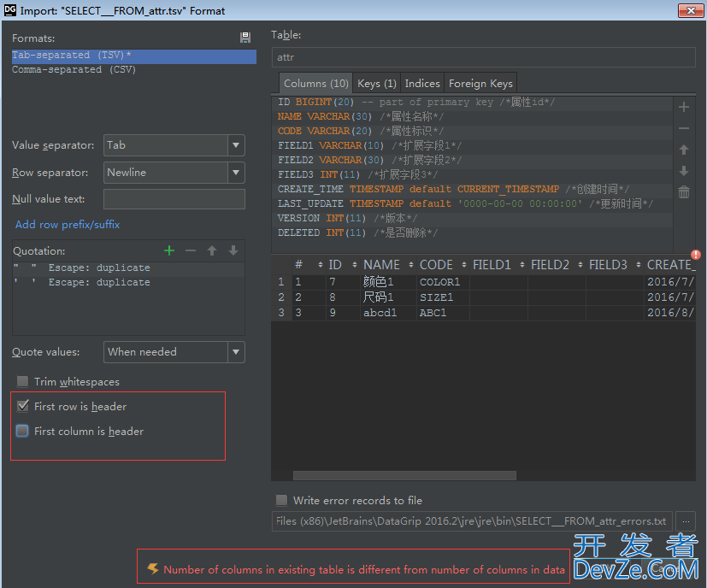Image resolution: width=707 pixels, height=588 pixels.
Task: Click the error file path field
Action: point(472,521)
